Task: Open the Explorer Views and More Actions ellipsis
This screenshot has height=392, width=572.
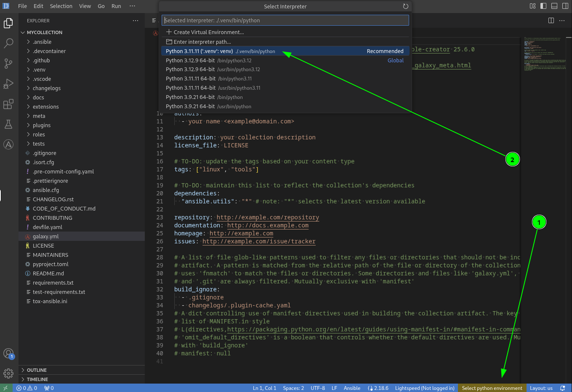Action: pyautogui.click(x=136, y=20)
